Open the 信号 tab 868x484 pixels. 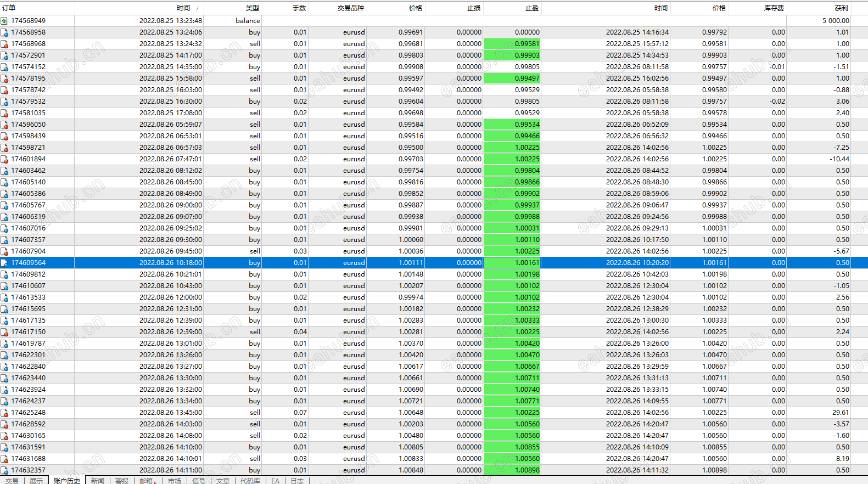[x=199, y=481]
